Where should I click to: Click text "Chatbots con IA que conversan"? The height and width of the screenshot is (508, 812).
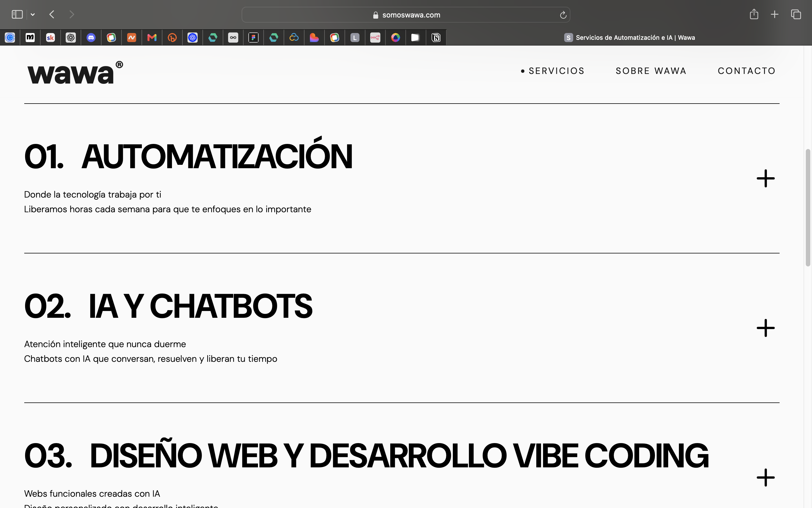coord(90,359)
